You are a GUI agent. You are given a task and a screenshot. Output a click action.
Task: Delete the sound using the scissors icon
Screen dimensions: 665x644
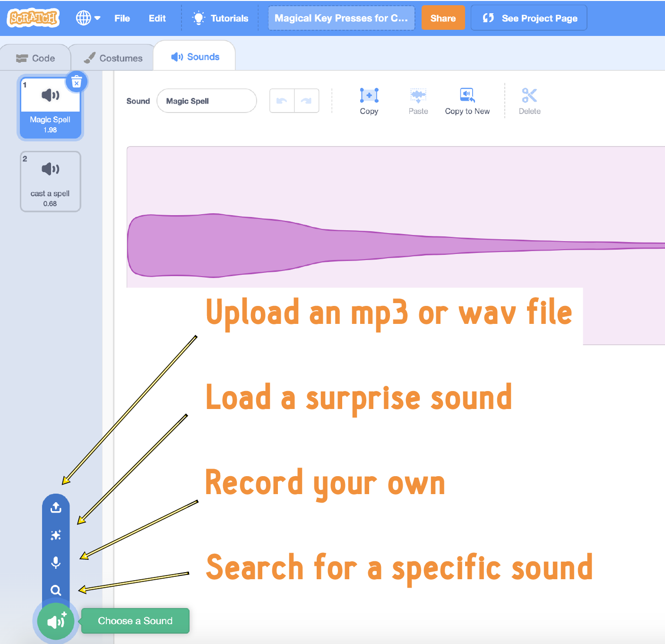point(529,100)
